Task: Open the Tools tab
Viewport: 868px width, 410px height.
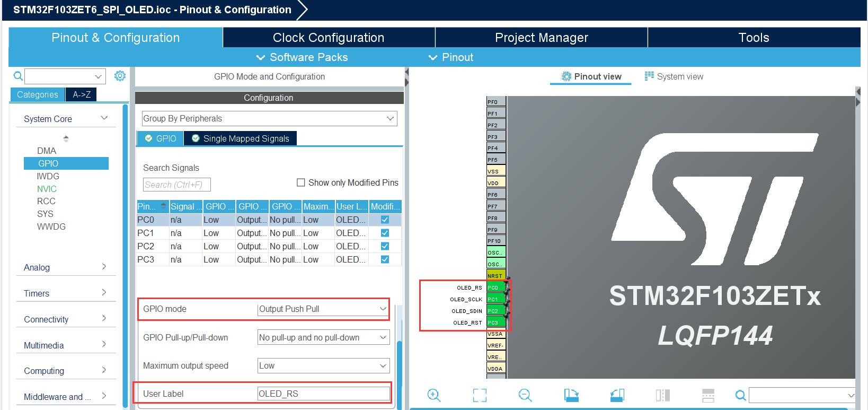Action: [754, 38]
